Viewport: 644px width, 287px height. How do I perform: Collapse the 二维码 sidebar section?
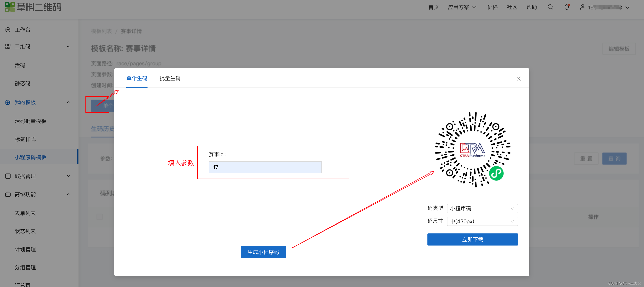pyautogui.click(x=68, y=47)
